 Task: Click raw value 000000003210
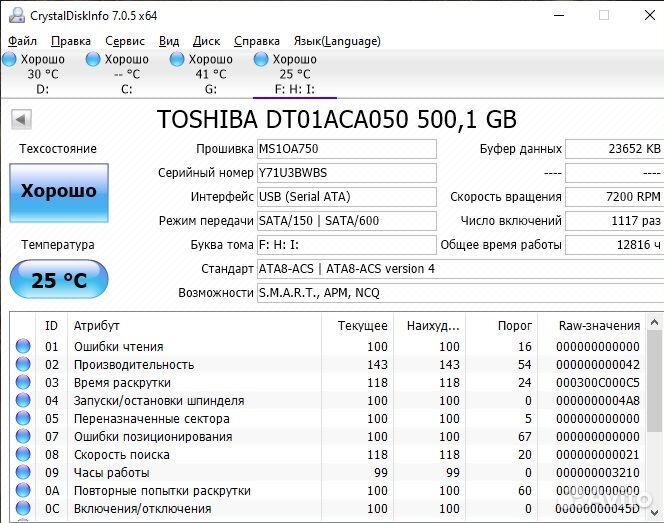coord(598,473)
